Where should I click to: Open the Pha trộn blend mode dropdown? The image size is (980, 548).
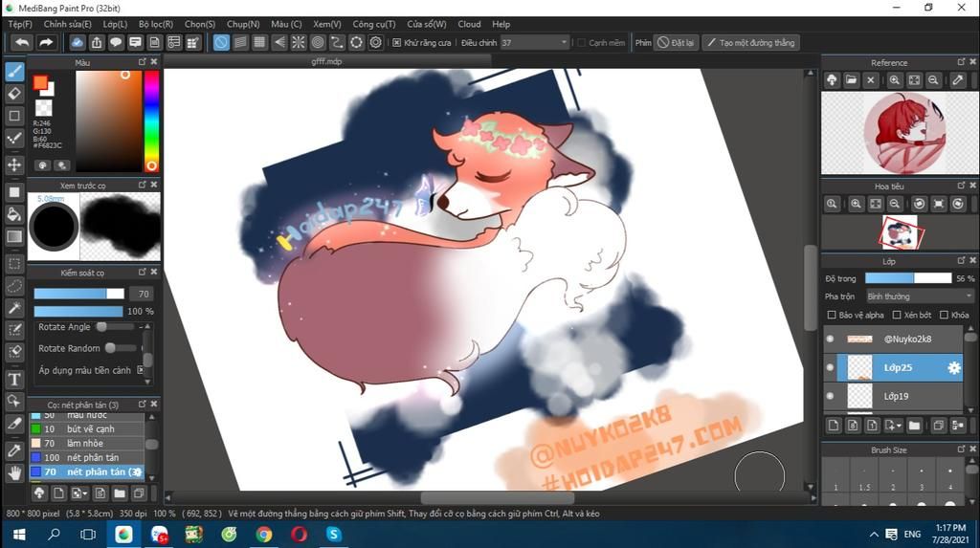pos(920,296)
